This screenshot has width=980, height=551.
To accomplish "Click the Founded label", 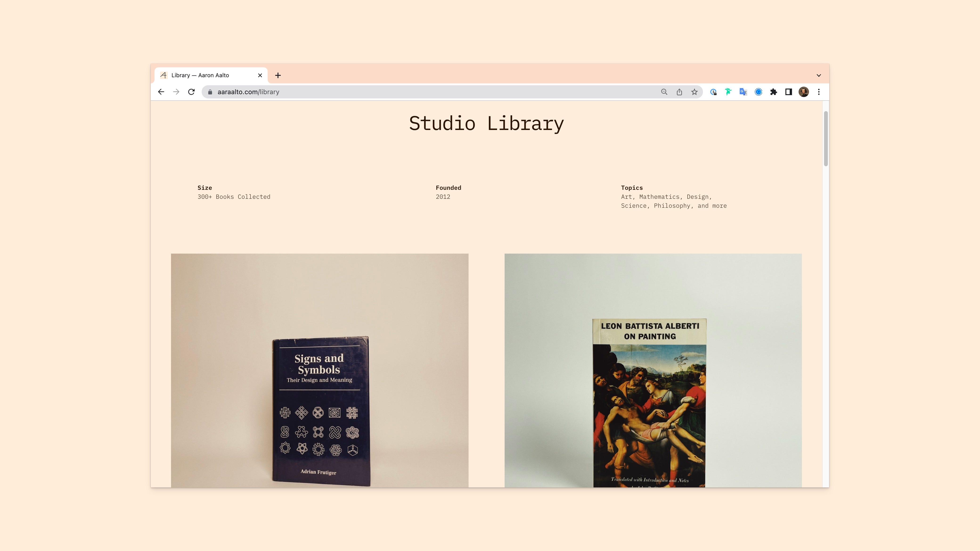I will (449, 187).
